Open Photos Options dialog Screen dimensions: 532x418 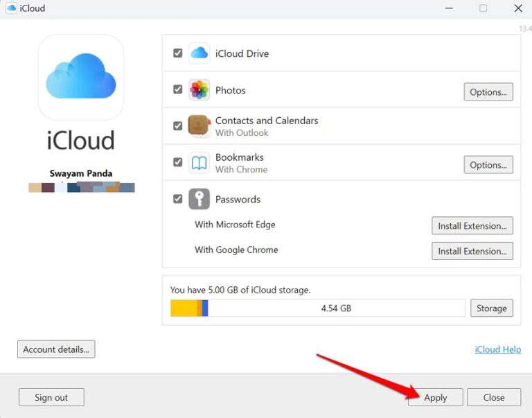coord(488,92)
